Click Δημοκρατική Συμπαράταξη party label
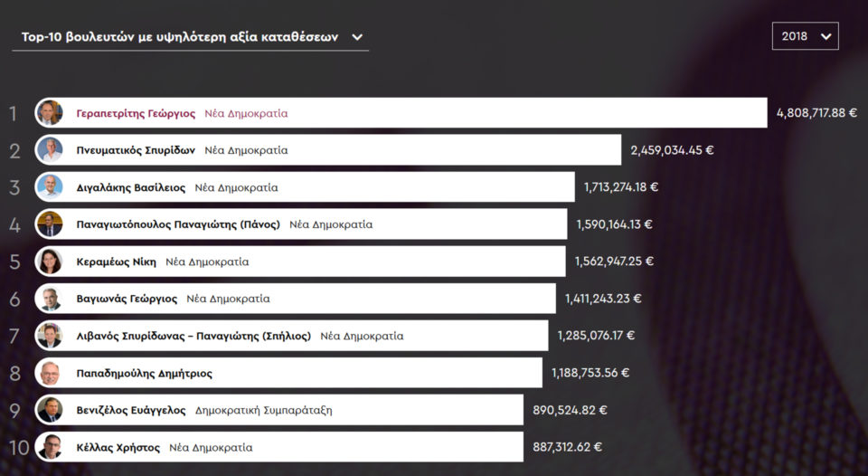The height and width of the screenshot is (476, 868). click(263, 410)
